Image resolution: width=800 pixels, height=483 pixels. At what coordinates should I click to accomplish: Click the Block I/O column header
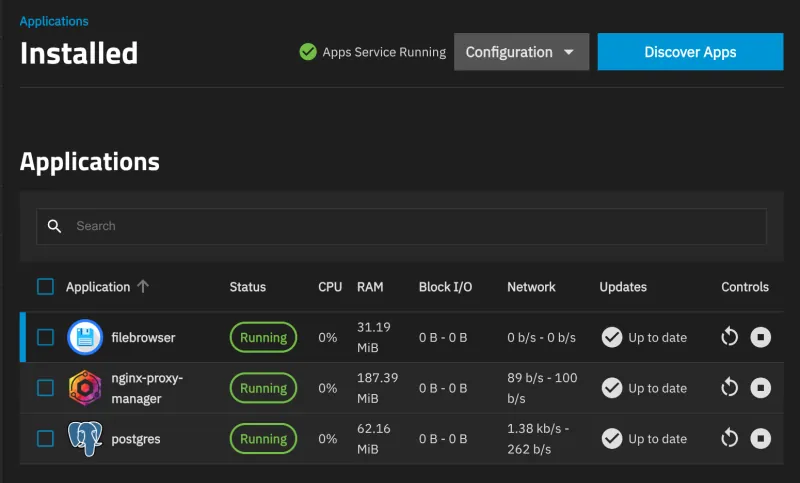tap(445, 287)
